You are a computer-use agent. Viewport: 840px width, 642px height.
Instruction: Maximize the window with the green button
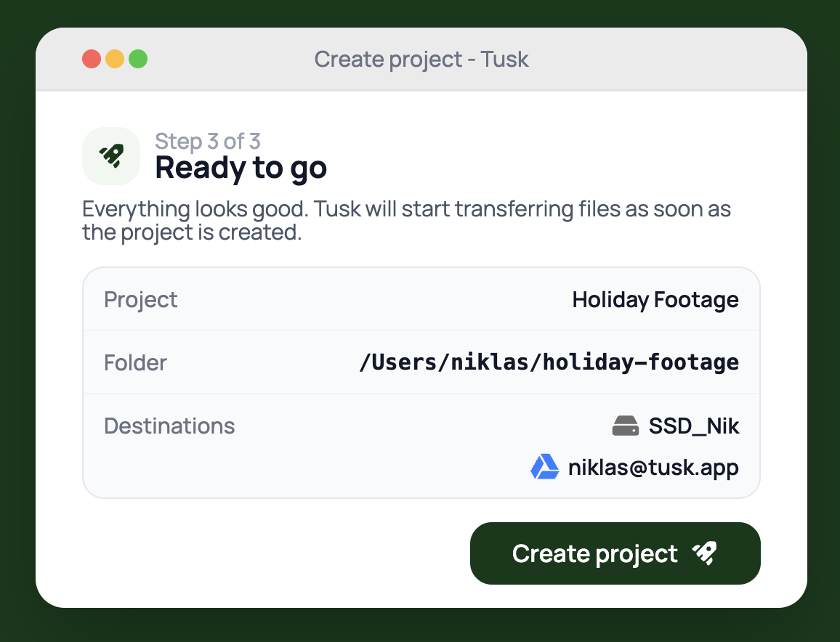tap(138, 59)
